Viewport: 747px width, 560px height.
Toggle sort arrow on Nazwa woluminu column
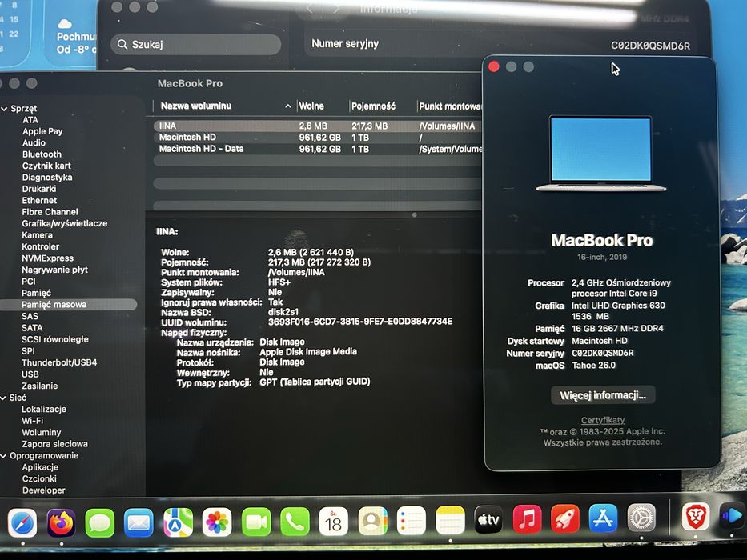click(x=287, y=106)
